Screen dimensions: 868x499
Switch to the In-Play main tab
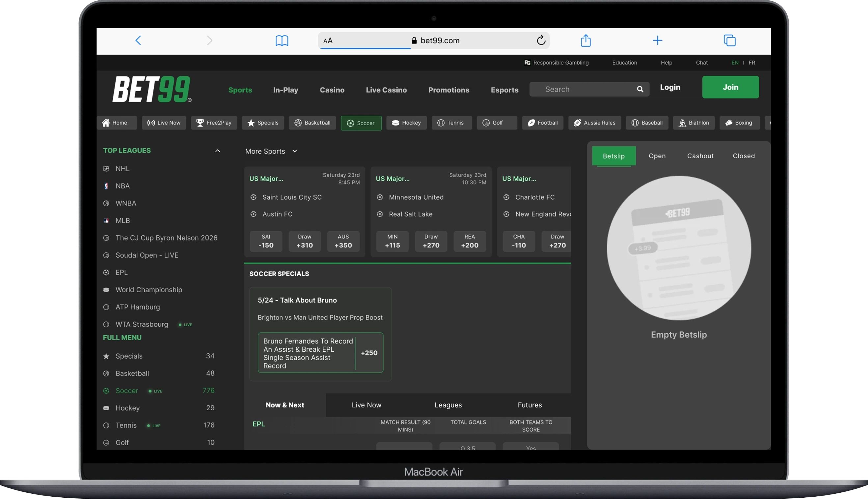click(x=285, y=90)
